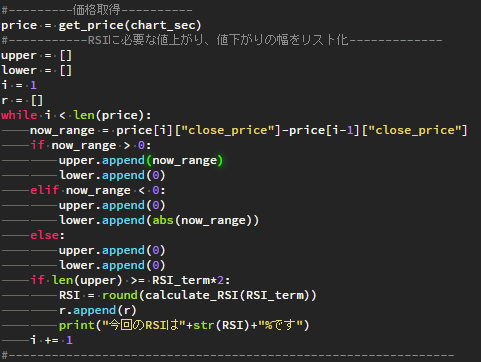Click the now_range = price[i] assignment line
This screenshot has width=481, height=362.
coord(249,130)
